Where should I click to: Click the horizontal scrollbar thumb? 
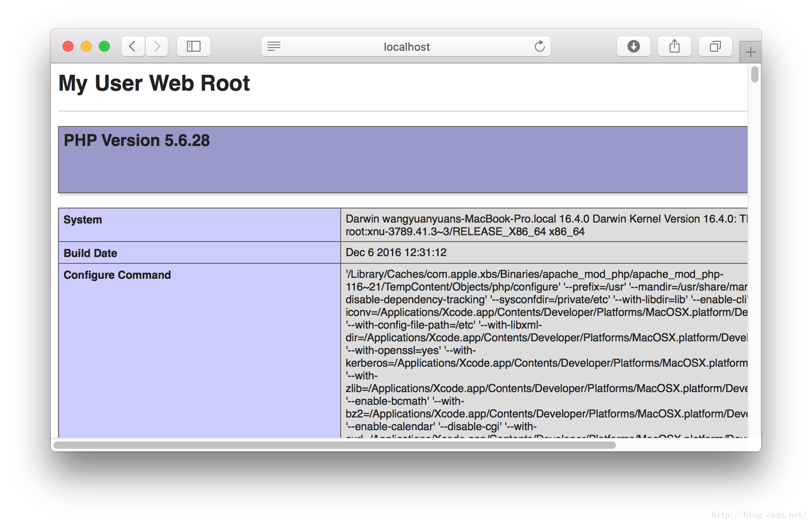pos(335,445)
